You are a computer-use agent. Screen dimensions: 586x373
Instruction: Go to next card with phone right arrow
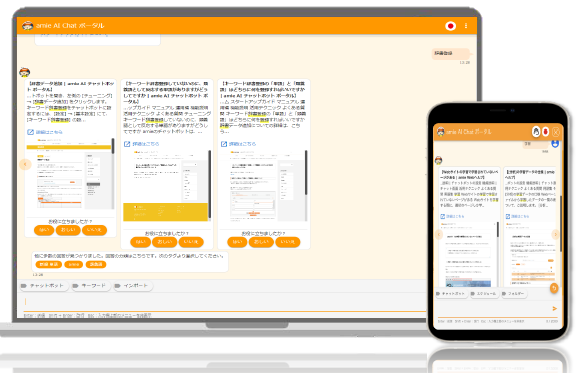555,234
